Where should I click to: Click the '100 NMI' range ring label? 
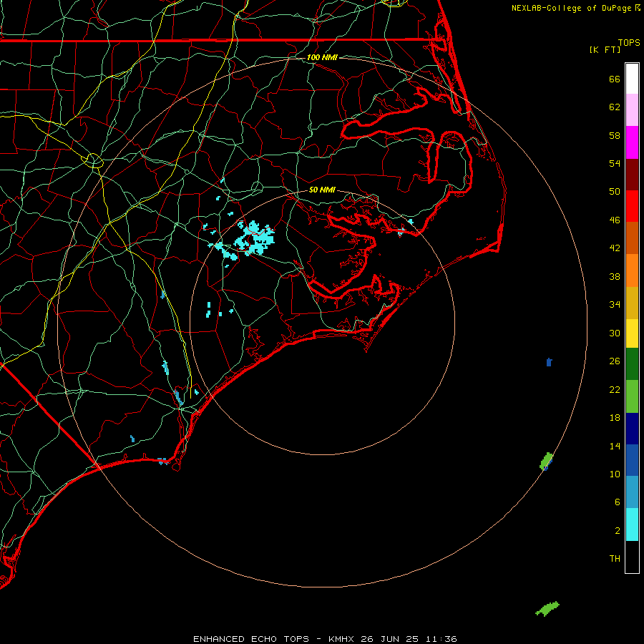(x=322, y=57)
